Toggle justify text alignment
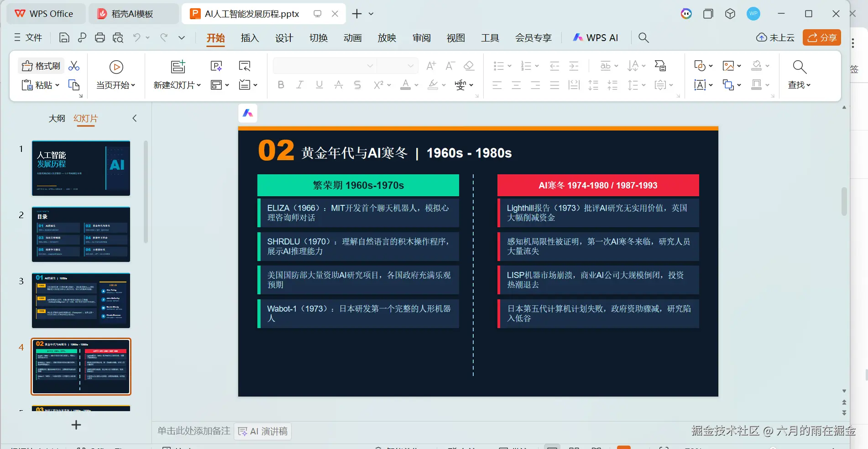 coord(554,85)
